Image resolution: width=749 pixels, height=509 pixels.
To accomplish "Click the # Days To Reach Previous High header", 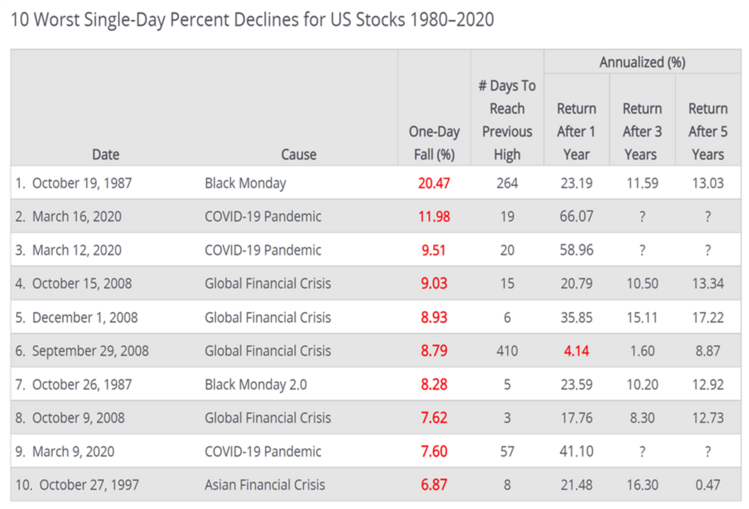I will point(507,120).
